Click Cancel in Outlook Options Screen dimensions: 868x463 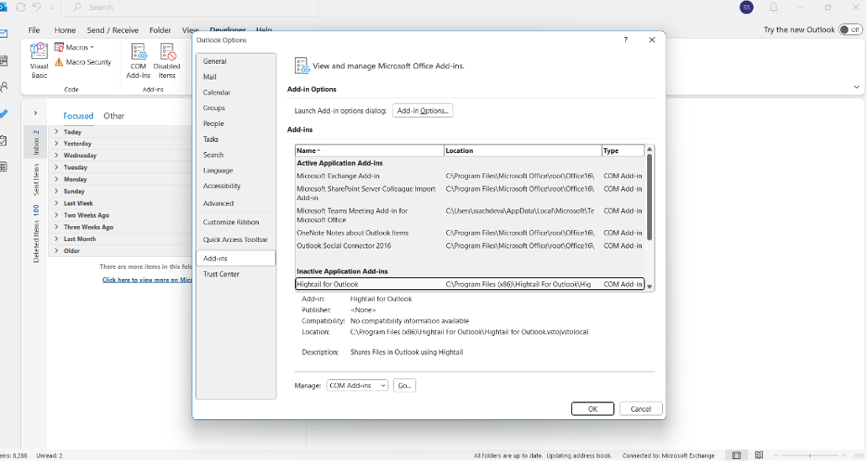640,408
